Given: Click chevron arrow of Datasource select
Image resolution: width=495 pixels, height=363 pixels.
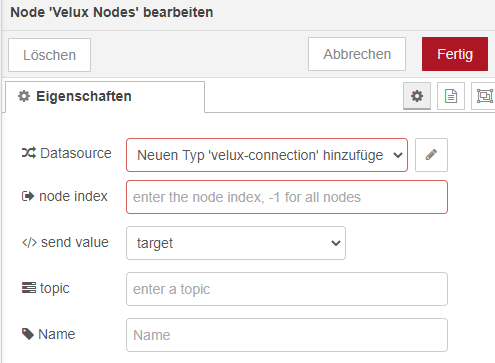Looking at the screenshot, I should (x=398, y=155).
